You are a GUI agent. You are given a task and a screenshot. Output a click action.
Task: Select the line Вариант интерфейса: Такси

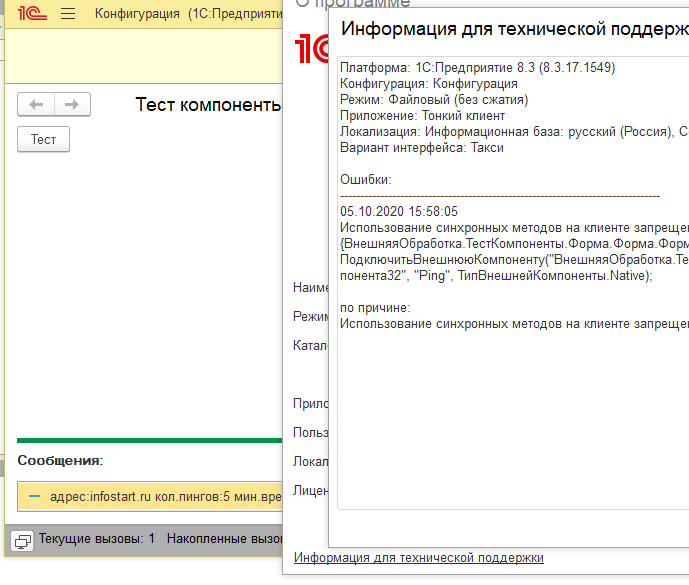tap(422, 148)
